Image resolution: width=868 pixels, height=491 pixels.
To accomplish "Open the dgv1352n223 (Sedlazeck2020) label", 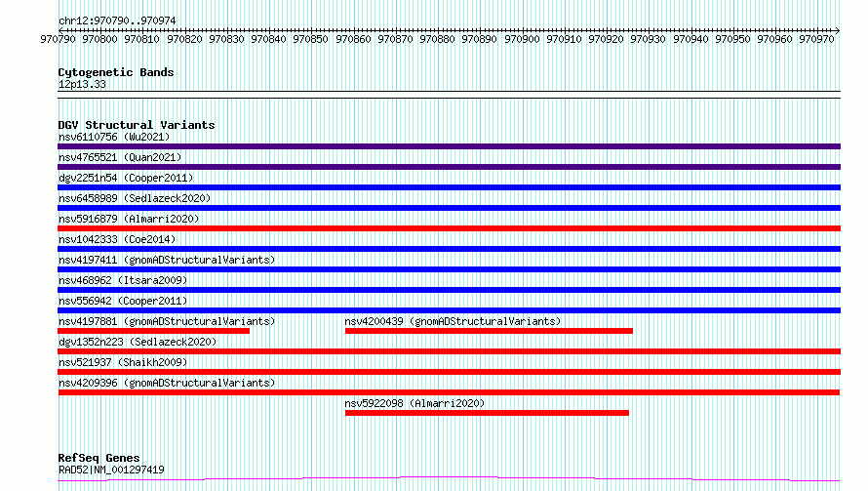I will 138,342.
